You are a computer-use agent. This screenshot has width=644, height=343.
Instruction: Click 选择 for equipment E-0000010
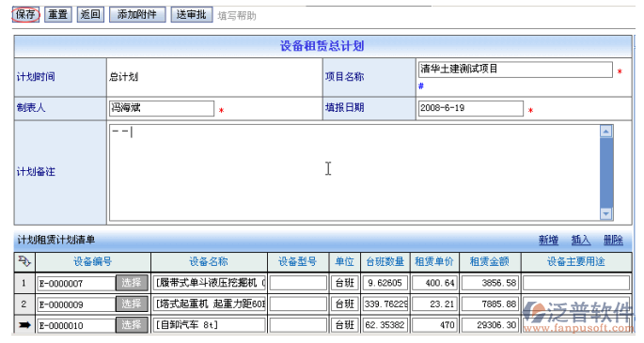(x=132, y=324)
